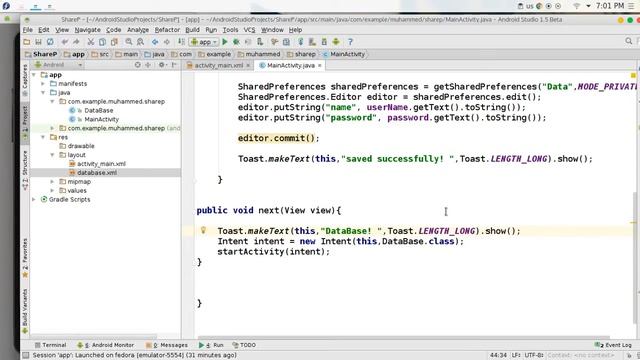Toggle the Favorites side panel tab
The width and height of the screenshot is (640, 360).
click(x=25, y=258)
